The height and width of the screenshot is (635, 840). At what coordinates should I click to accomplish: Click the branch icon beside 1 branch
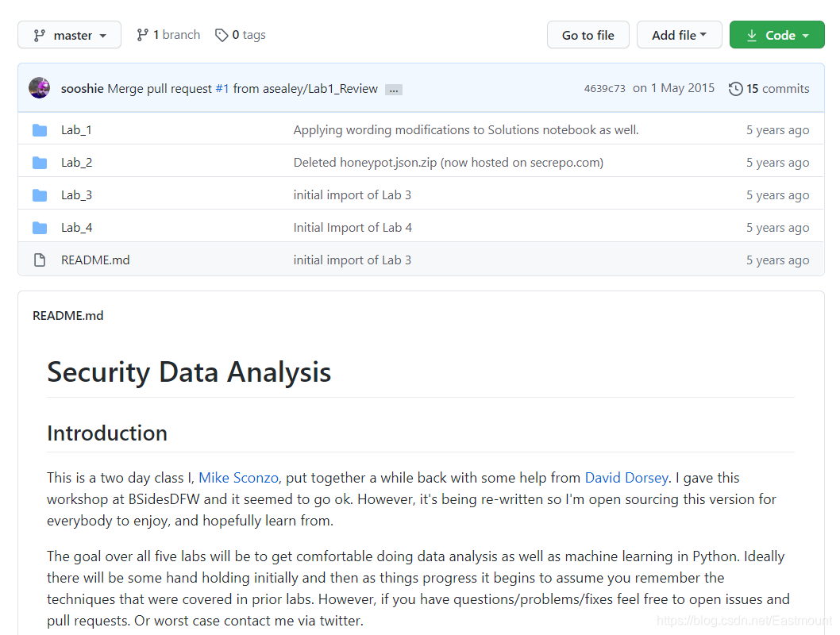point(142,35)
